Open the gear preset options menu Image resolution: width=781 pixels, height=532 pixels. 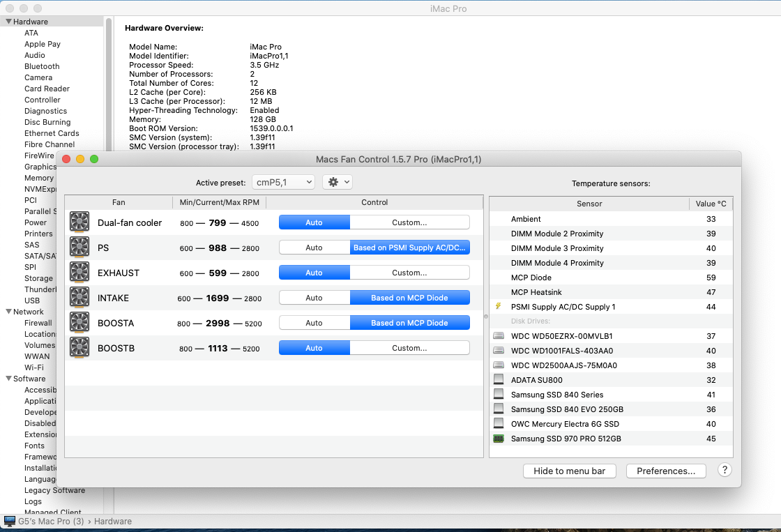click(x=338, y=182)
